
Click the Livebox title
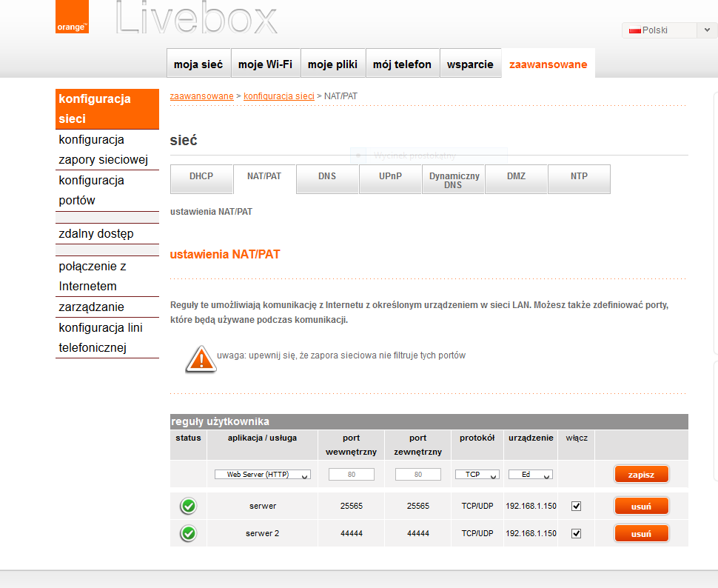(x=196, y=18)
